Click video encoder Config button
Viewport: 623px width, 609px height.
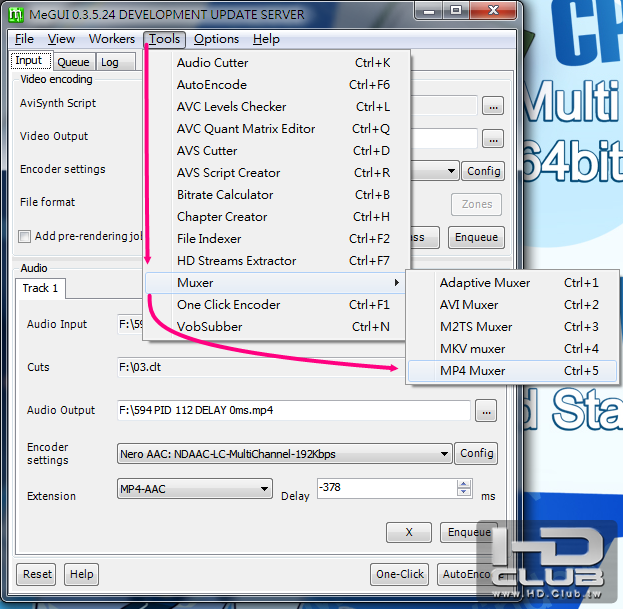pyautogui.click(x=483, y=171)
